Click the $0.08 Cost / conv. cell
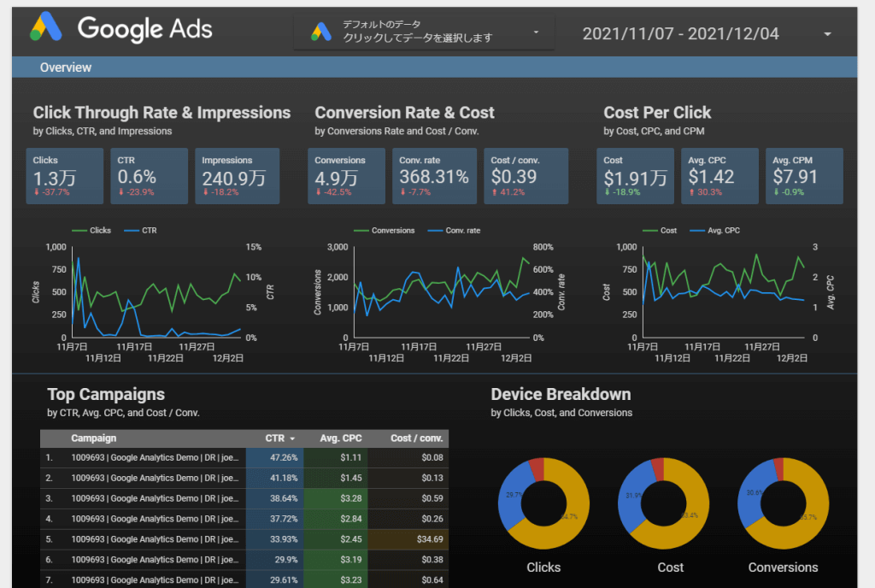The width and height of the screenshot is (875, 588). click(408, 457)
